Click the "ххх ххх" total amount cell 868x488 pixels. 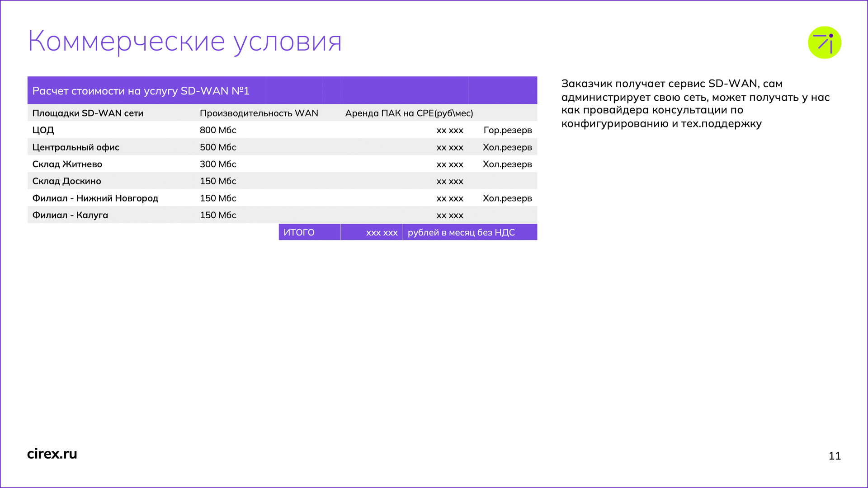(x=372, y=232)
